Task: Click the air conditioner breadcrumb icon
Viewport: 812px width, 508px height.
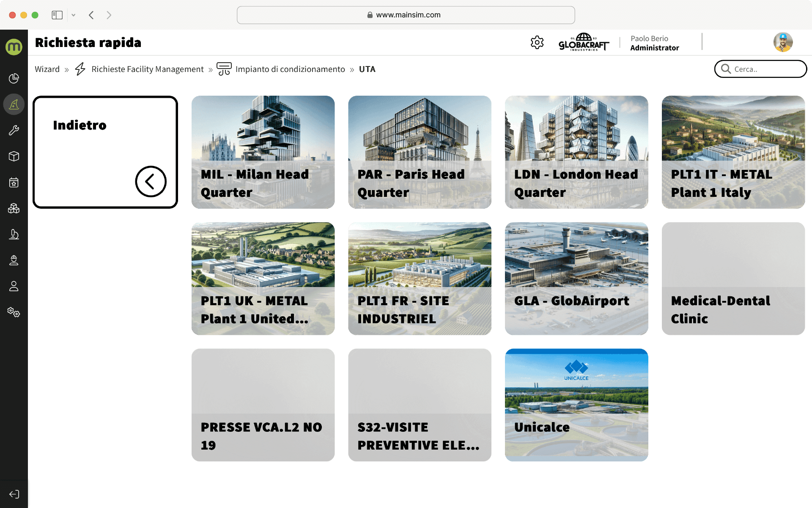Action: 224,69
